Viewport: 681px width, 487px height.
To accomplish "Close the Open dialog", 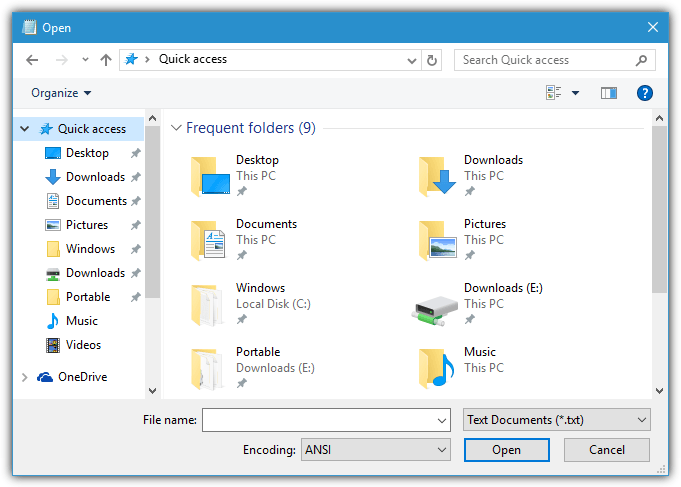I will (652, 27).
